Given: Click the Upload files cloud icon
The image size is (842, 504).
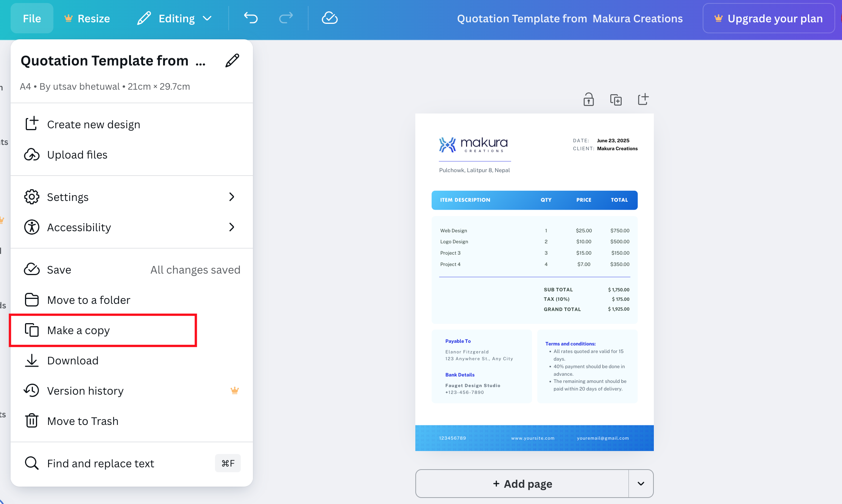Looking at the screenshot, I should pos(32,154).
